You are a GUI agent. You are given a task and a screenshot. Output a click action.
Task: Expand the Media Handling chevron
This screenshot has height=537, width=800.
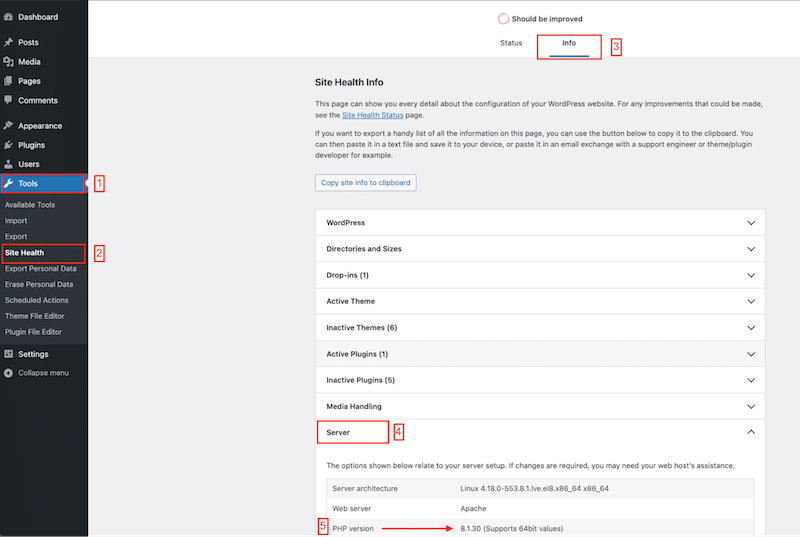coord(751,406)
